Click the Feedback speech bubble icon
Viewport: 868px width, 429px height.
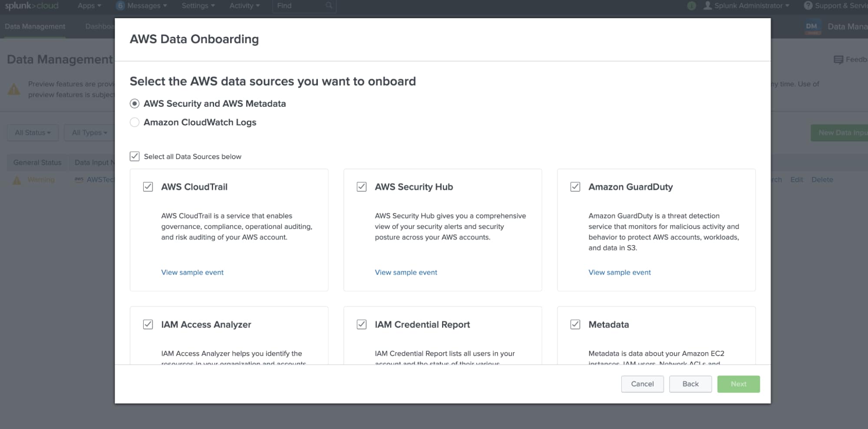[x=838, y=60]
